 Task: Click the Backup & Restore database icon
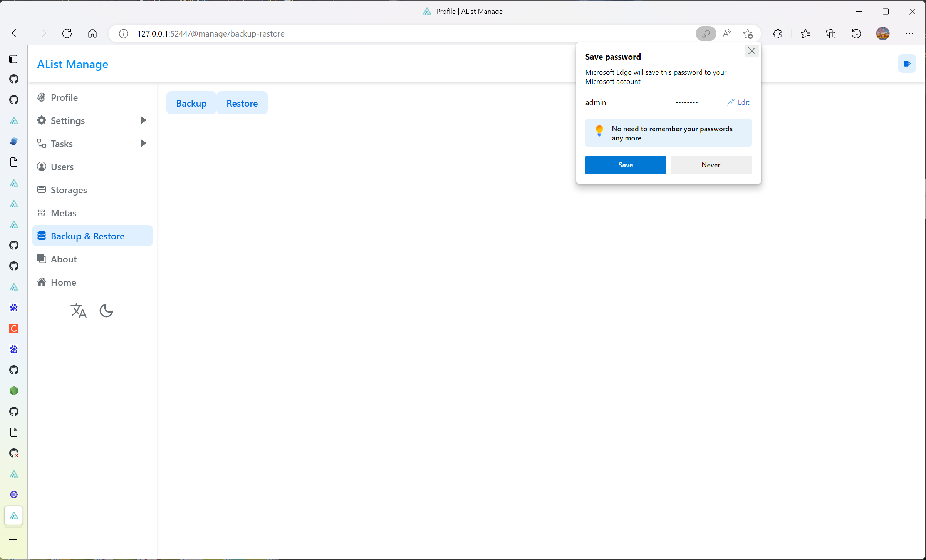click(x=42, y=236)
